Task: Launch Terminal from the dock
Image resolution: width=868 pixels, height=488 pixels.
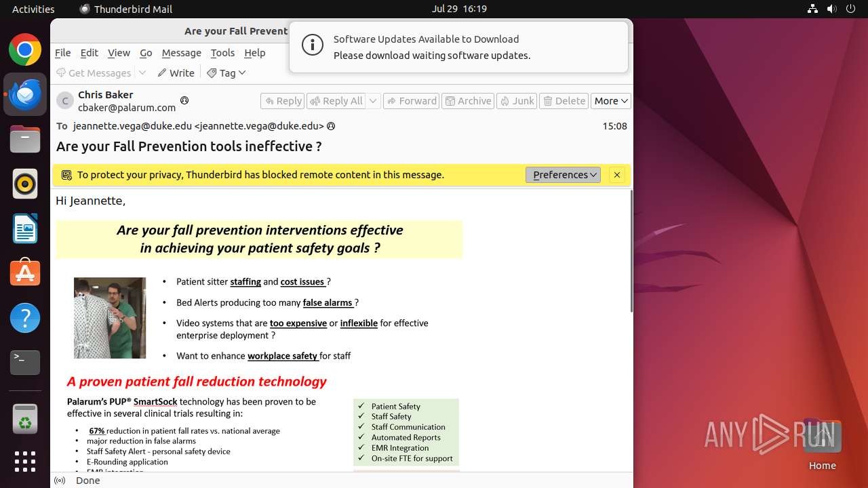Action: click(25, 363)
